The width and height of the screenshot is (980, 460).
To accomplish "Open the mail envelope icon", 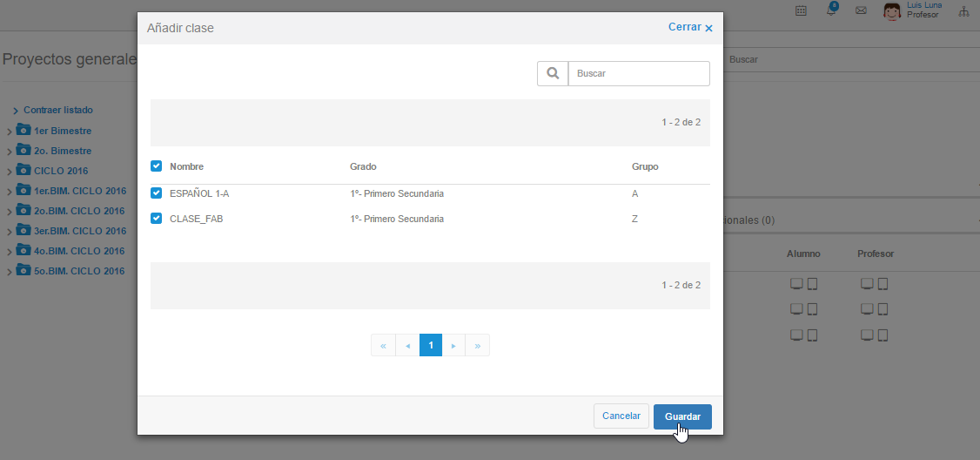I will click(861, 10).
